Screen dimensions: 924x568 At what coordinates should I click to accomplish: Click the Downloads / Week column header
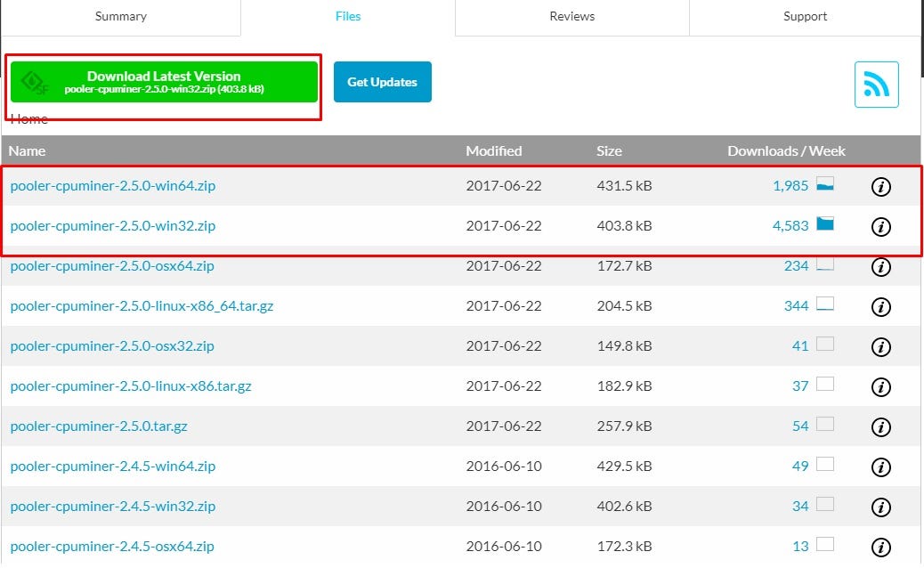click(786, 150)
